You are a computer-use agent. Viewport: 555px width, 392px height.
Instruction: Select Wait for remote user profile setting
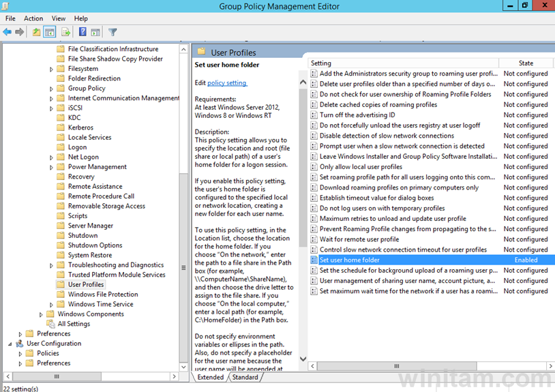pos(359,239)
